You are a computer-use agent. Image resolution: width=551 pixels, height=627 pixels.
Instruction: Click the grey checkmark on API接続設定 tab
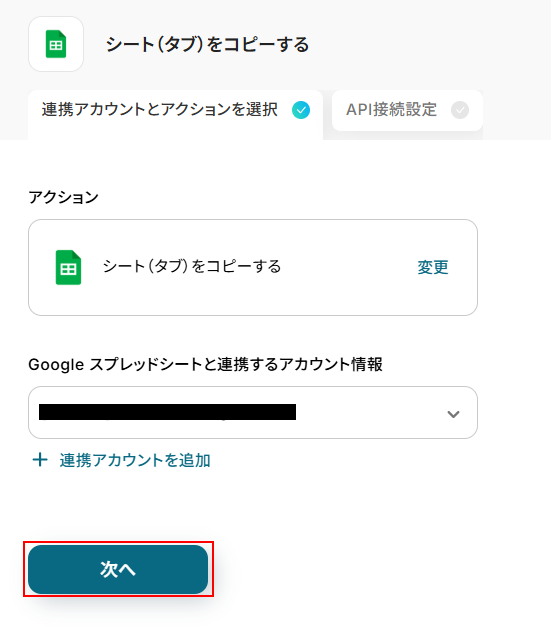(x=460, y=110)
